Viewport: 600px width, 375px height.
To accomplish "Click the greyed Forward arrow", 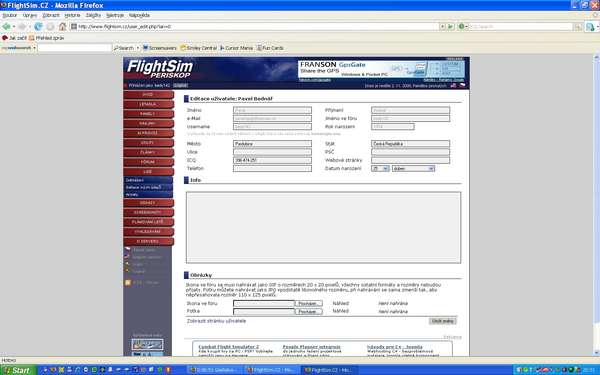I will [x=22, y=27].
